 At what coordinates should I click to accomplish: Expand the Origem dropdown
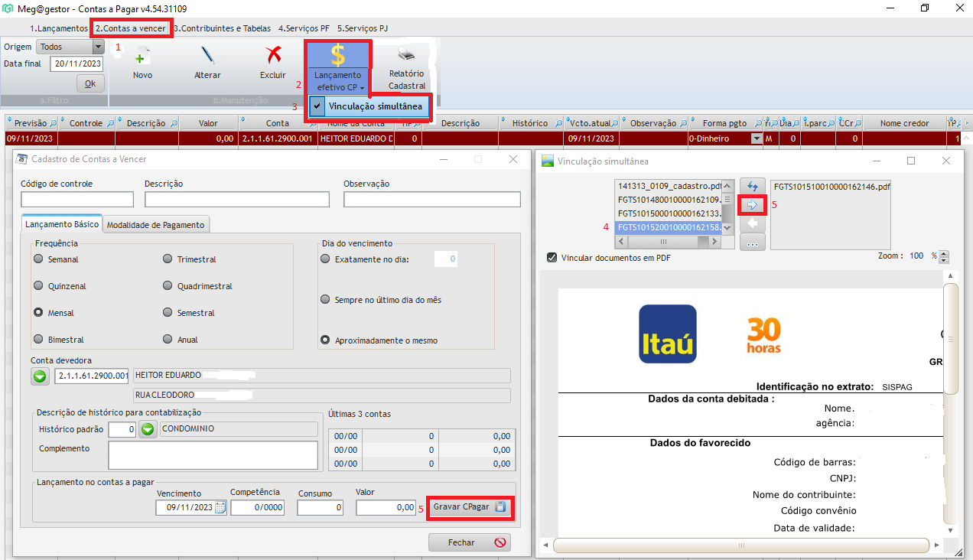point(98,47)
